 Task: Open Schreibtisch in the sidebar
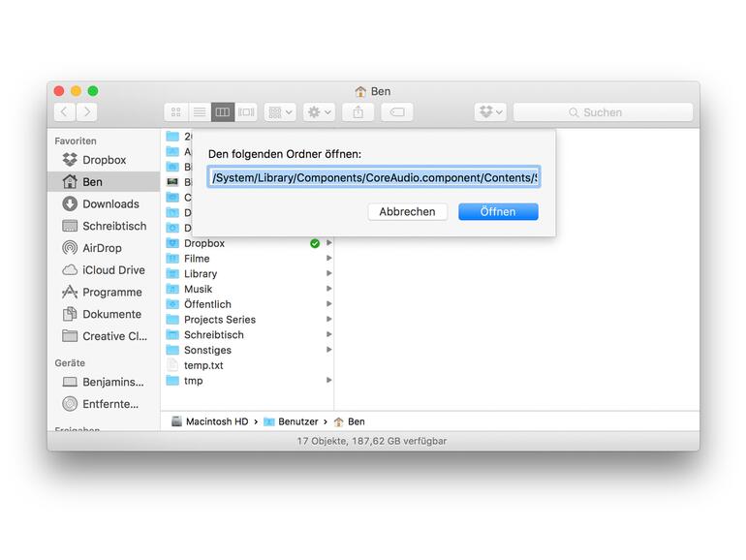tap(104, 226)
